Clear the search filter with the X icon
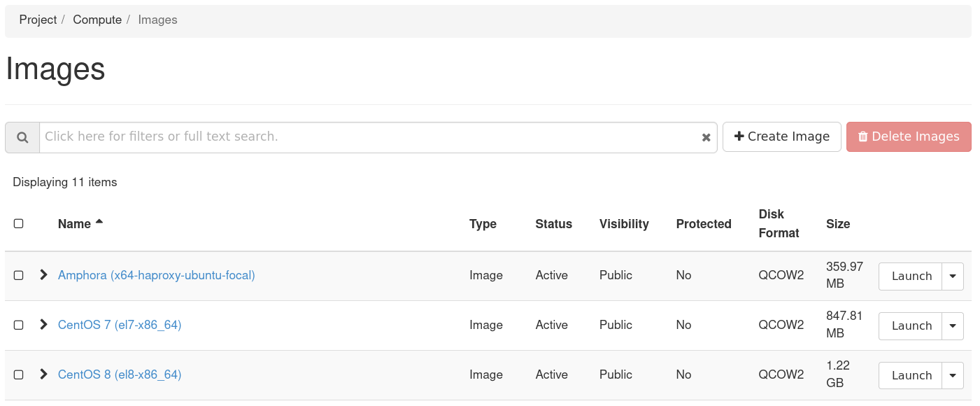This screenshot has height=406, width=980. click(706, 137)
